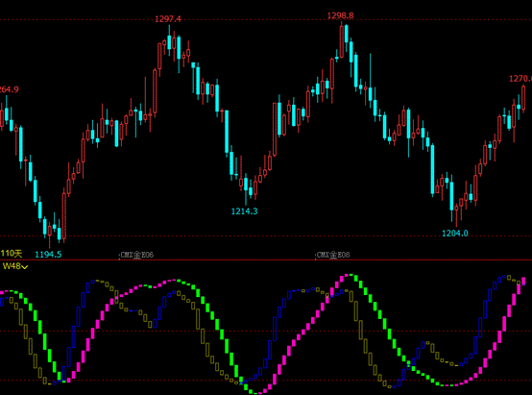Click the 1270 price label at right edge
The height and width of the screenshot is (395, 532).
(520, 79)
